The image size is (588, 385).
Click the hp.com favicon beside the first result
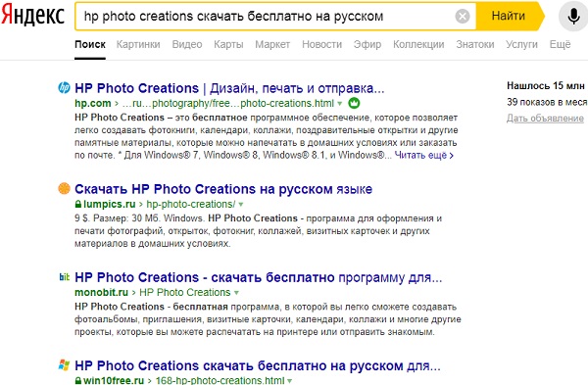pos(64,88)
